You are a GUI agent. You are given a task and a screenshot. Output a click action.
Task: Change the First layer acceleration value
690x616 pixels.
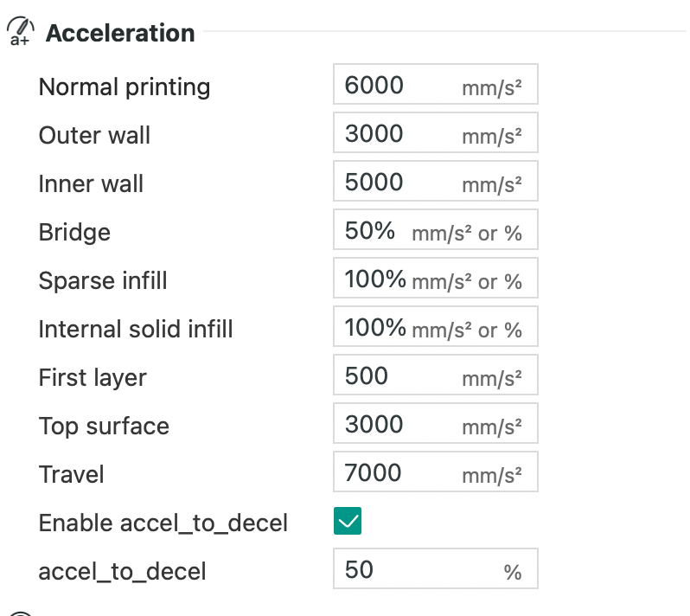point(435,375)
